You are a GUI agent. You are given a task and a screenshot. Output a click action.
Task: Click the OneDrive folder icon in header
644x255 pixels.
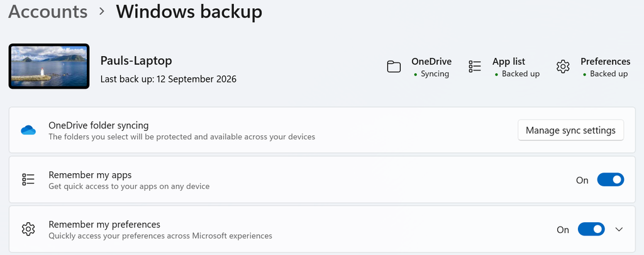click(394, 67)
